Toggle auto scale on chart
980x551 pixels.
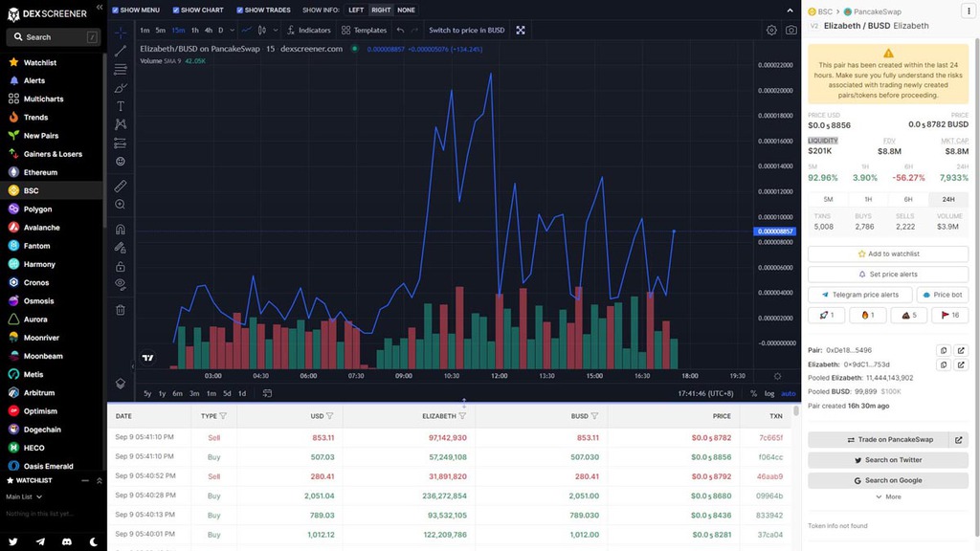pyautogui.click(x=789, y=393)
